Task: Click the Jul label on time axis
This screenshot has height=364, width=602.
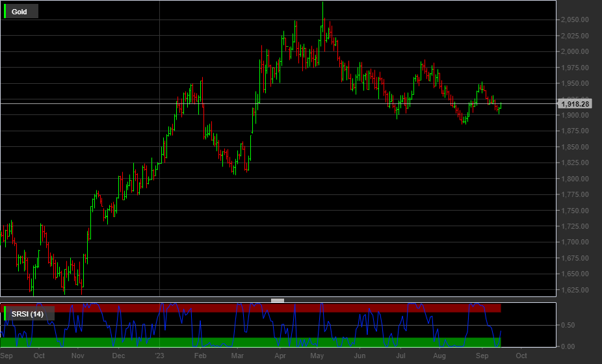Action: tap(400, 356)
